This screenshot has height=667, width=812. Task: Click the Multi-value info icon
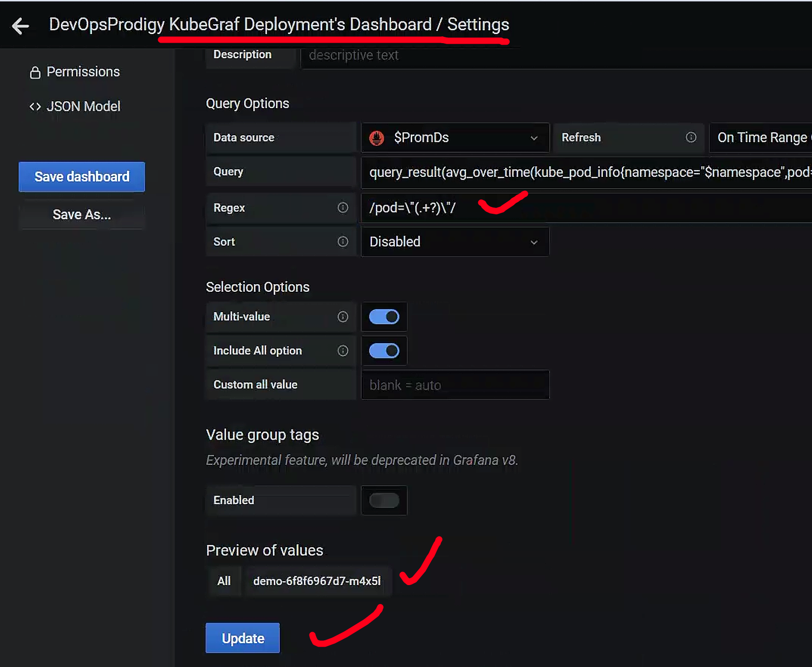pos(342,317)
